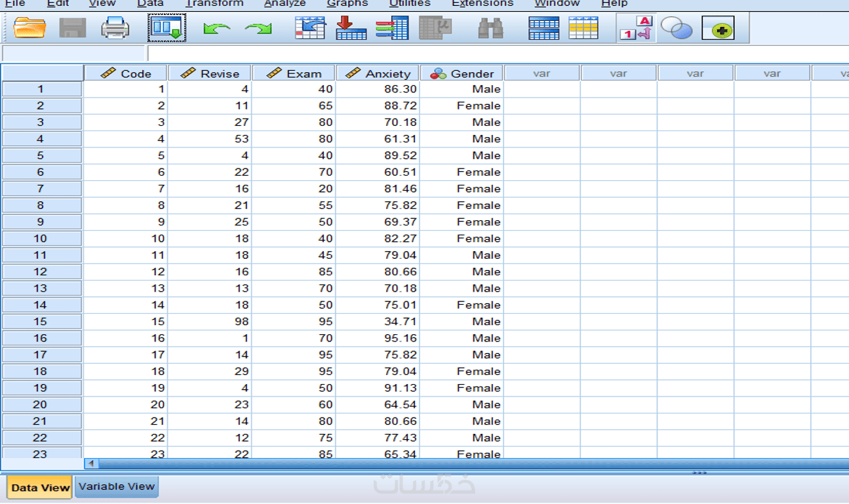Click the Go to case icon

[x=310, y=28]
